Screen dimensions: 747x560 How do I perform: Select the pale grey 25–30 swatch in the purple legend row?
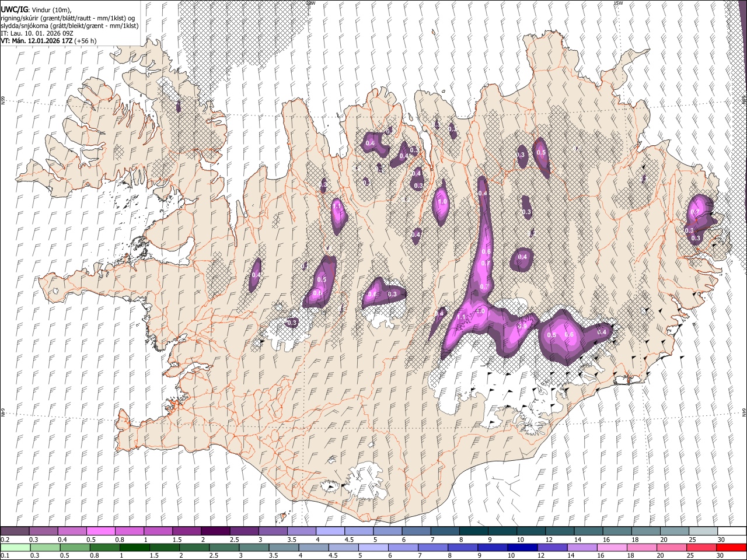703,531
